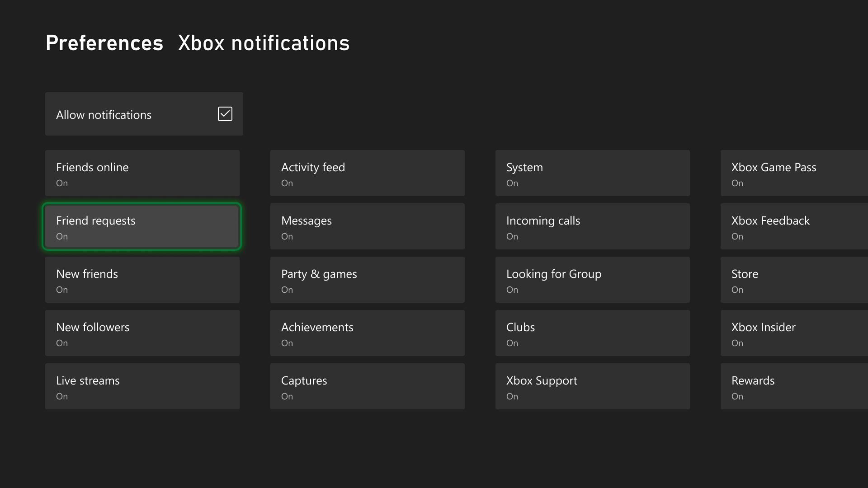The height and width of the screenshot is (488, 868).
Task: Open Achievements notification settings
Action: [x=367, y=333]
